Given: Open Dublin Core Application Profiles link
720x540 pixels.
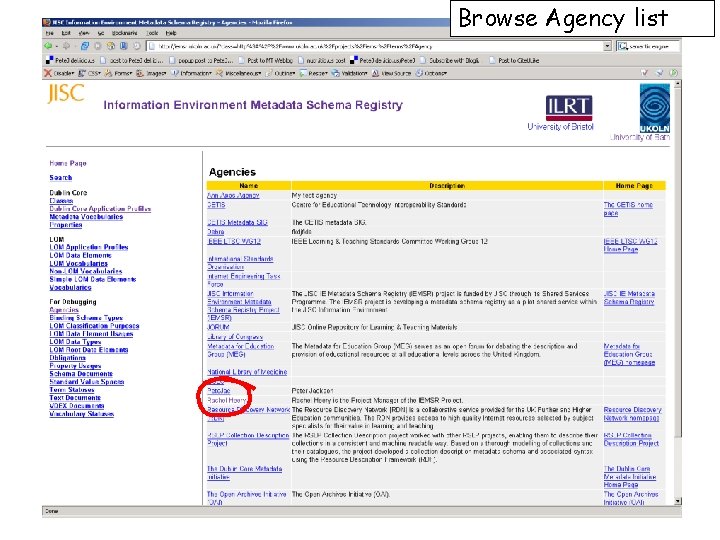Looking at the screenshot, I should tap(100, 208).
